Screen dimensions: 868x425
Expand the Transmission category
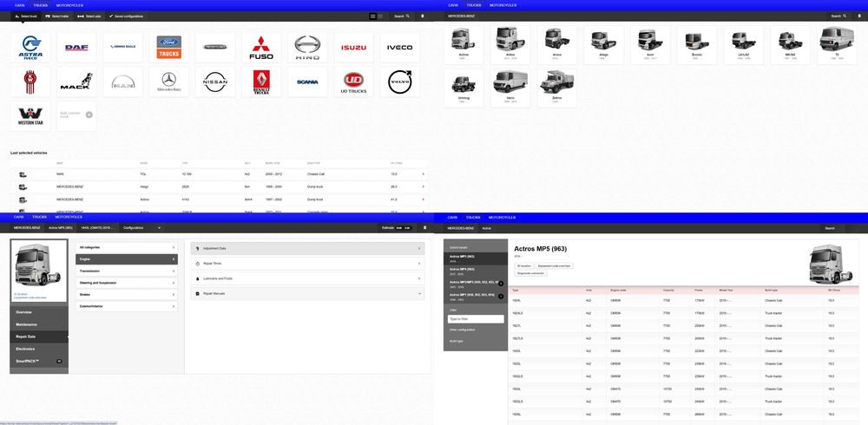pos(127,271)
